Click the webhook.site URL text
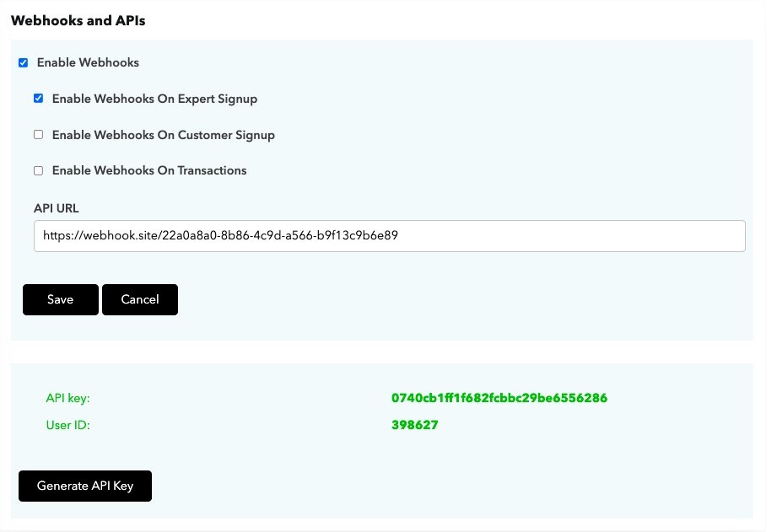 pos(220,236)
